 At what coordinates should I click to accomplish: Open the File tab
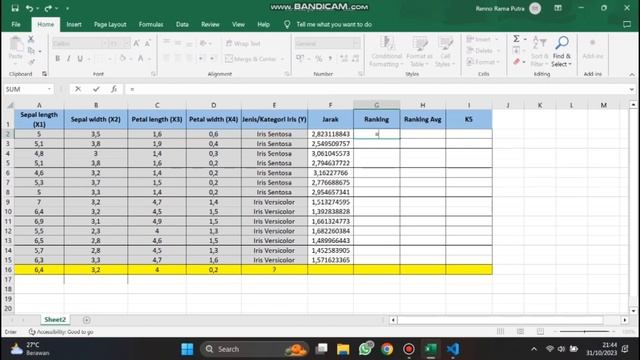point(16,24)
